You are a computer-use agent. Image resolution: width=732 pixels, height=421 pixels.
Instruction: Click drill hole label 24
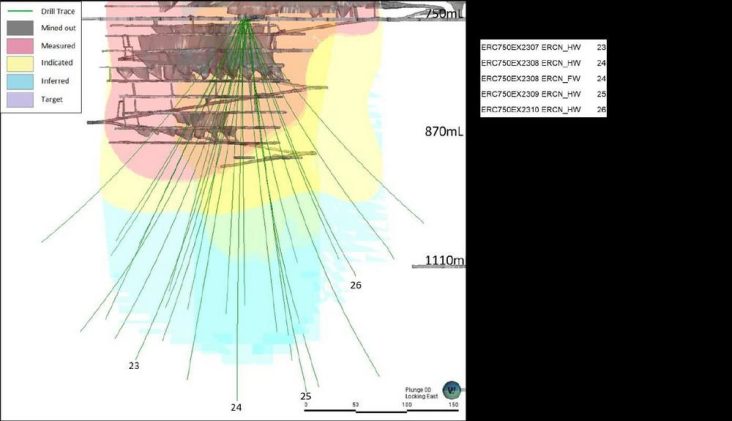(x=236, y=407)
